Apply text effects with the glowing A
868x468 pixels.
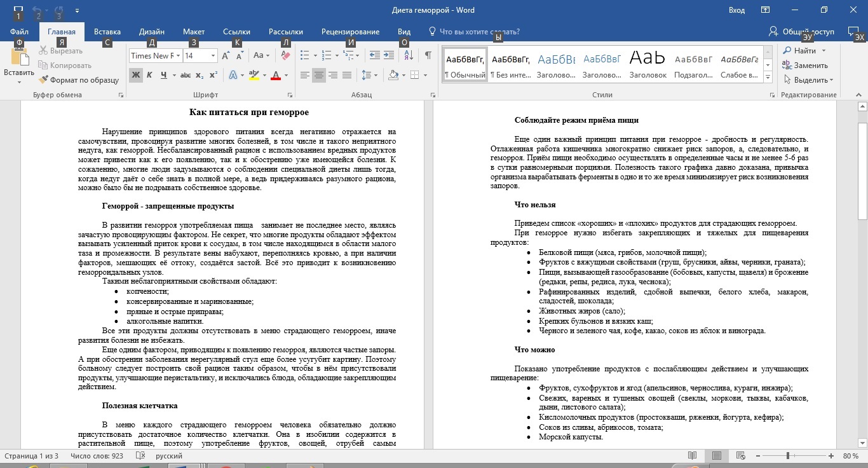coord(233,75)
